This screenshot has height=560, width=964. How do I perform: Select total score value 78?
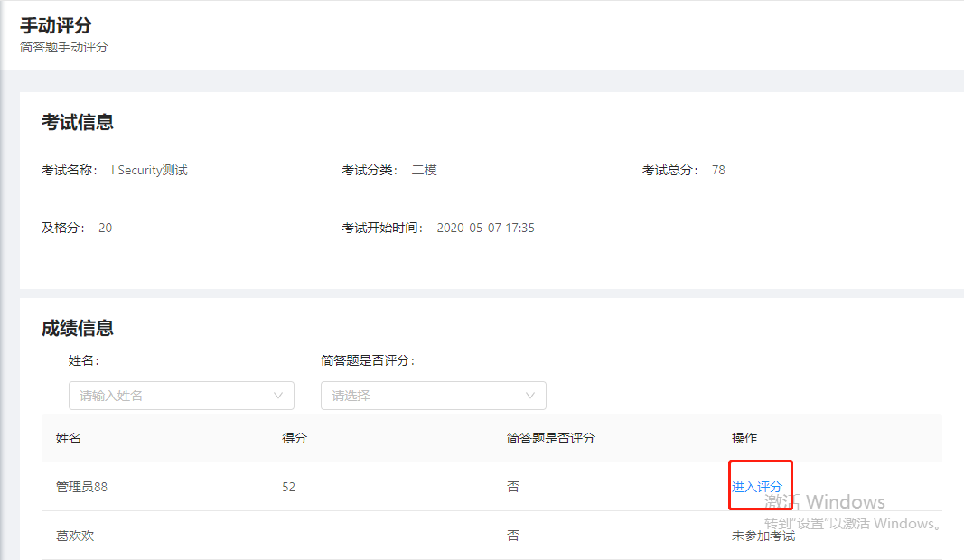718,171
